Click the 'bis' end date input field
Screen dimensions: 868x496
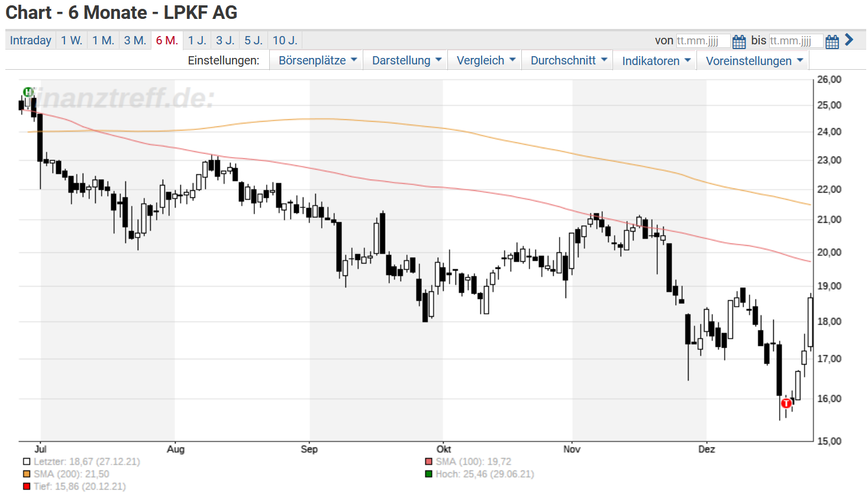(796, 41)
